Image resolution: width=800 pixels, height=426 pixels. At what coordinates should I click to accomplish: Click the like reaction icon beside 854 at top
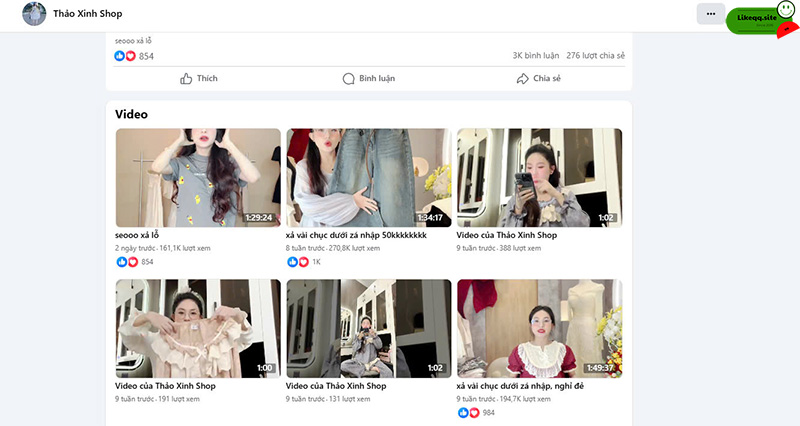point(119,56)
